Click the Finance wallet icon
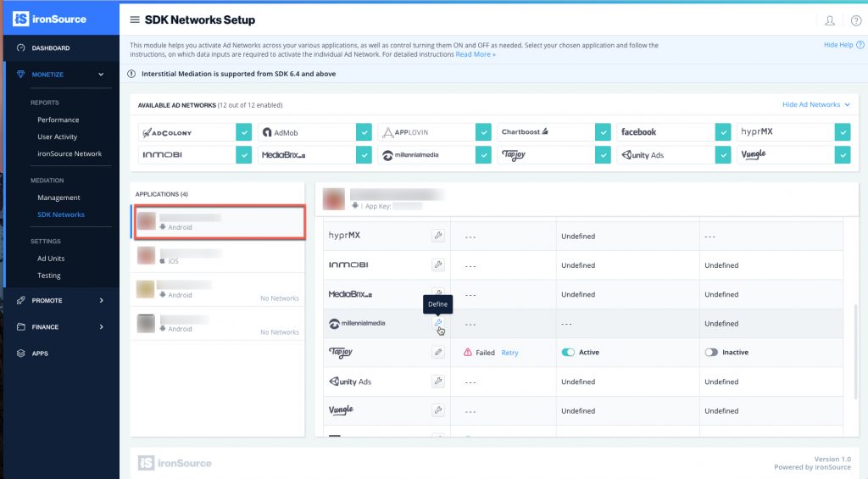Image resolution: width=868 pixels, height=479 pixels. (x=21, y=326)
